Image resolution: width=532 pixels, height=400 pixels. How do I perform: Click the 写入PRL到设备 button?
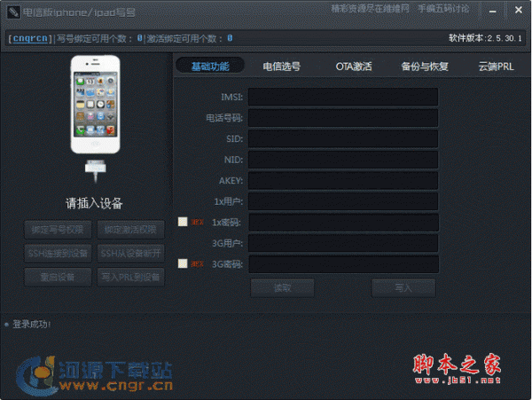click(x=130, y=278)
